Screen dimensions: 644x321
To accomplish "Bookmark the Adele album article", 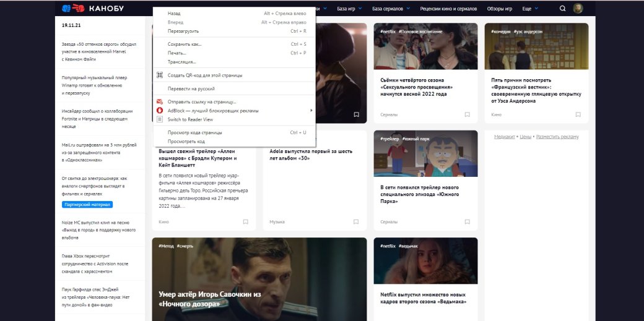I will pyautogui.click(x=357, y=221).
